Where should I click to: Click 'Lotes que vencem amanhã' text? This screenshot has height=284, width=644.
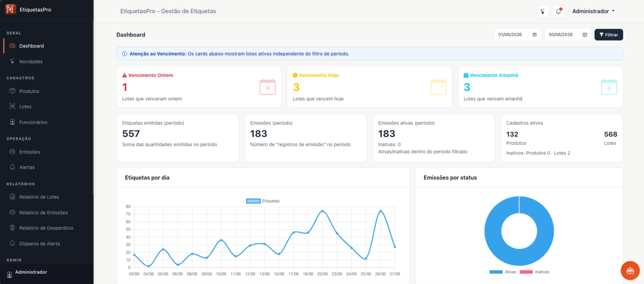493,99
